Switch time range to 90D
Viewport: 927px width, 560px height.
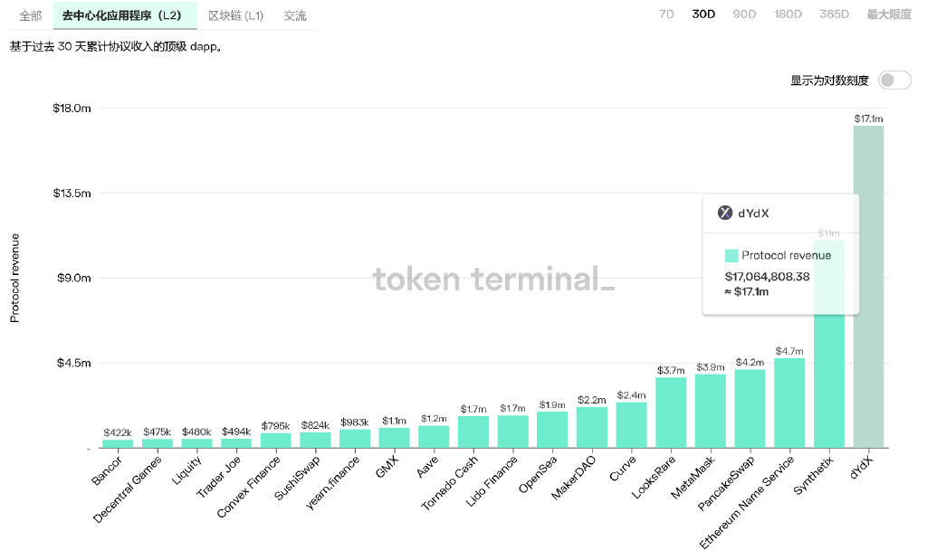(744, 14)
